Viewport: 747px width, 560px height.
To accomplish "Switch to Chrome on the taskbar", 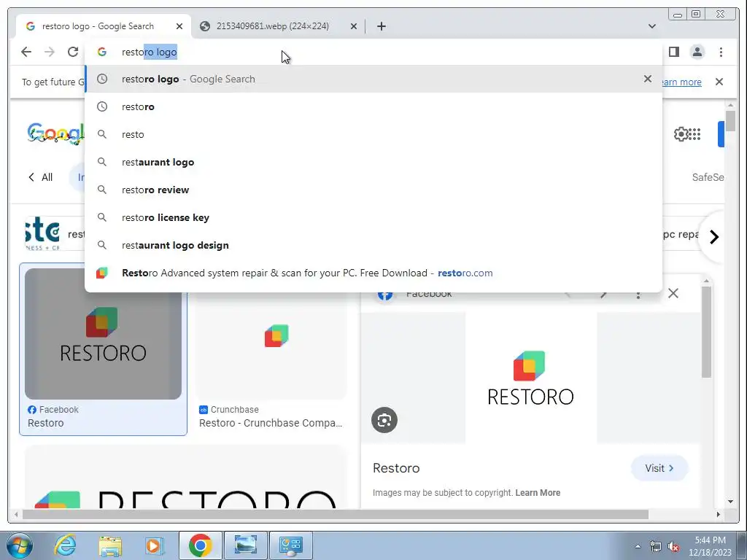I will coord(200,545).
